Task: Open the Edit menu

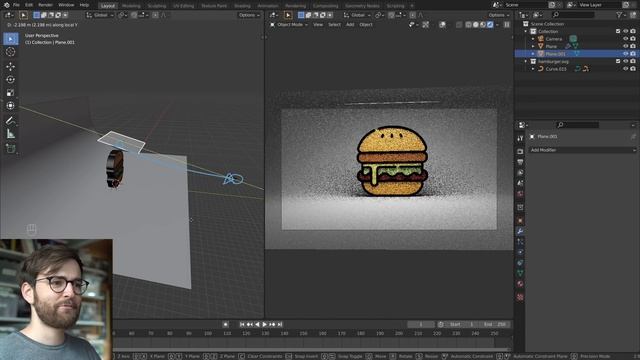Action: (29, 5)
